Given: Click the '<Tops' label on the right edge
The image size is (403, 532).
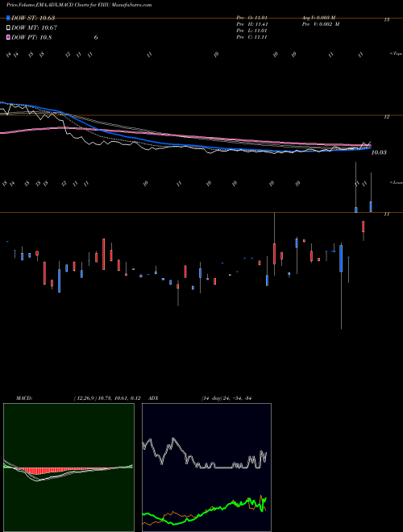Looking at the screenshot, I should (x=396, y=54).
